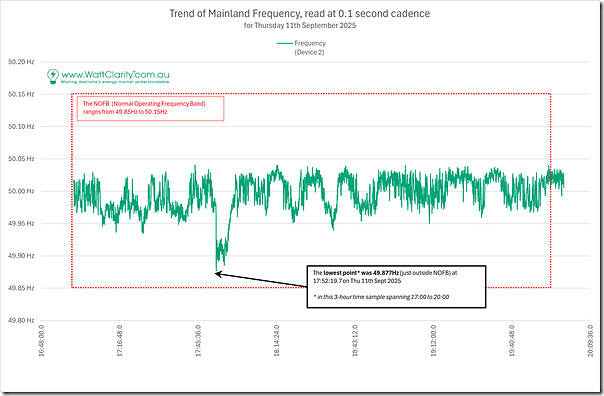Click the 50.05 Hz y-axis label
This screenshot has height=396, width=604.
pos(21,159)
